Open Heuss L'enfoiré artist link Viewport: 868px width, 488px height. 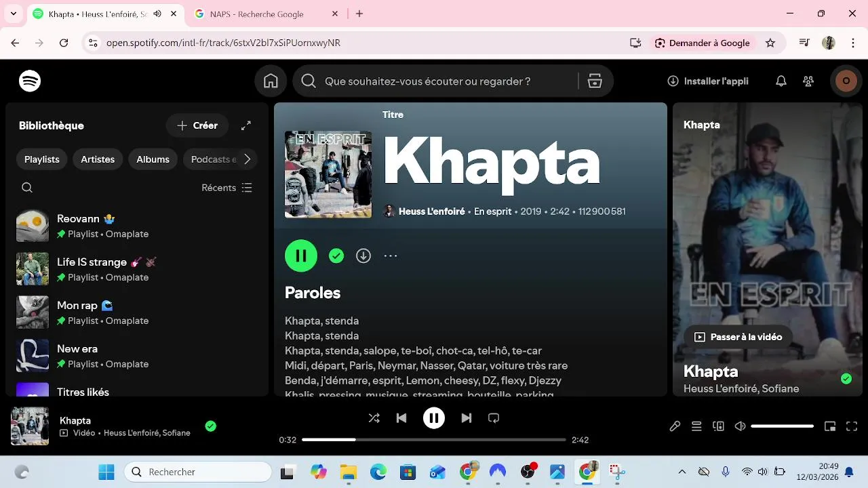[431, 211]
